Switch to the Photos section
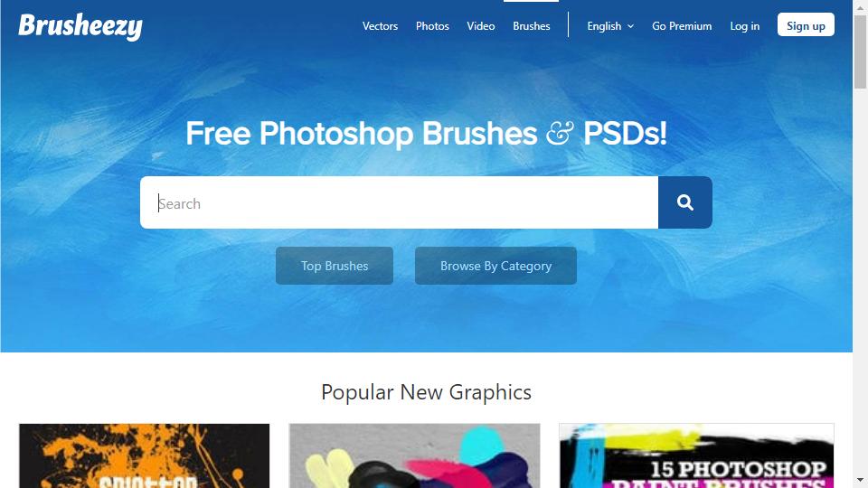Image resolution: width=868 pixels, height=488 pixels. click(x=432, y=26)
